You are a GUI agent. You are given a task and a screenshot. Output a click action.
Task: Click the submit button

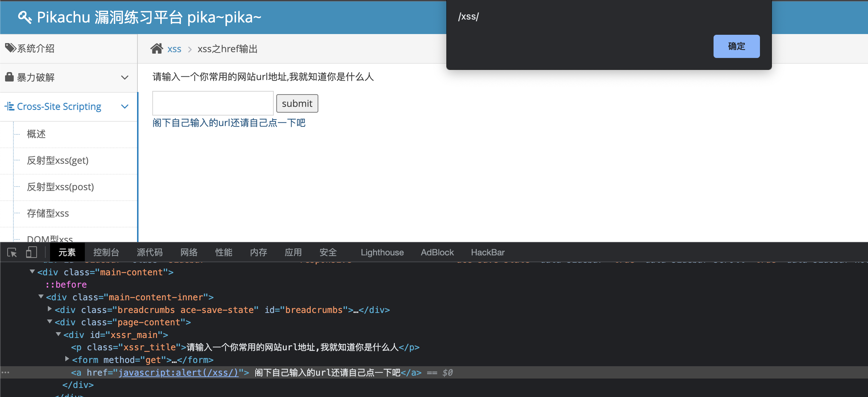pyautogui.click(x=297, y=104)
